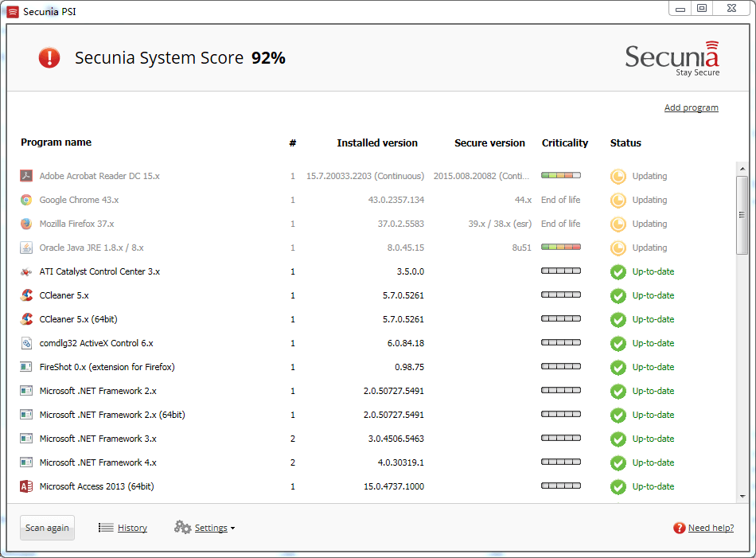Click the Adobe Acrobat Reader DC program icon
The image size is (756, 558).
[26, 176]
